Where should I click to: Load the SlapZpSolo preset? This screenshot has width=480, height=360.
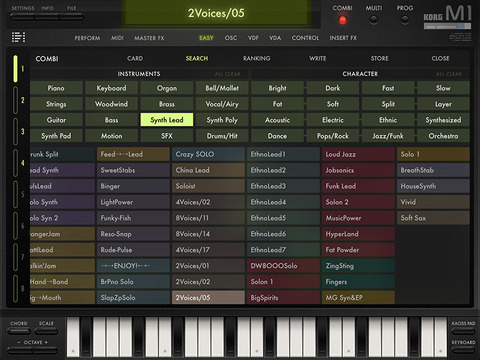133,298
